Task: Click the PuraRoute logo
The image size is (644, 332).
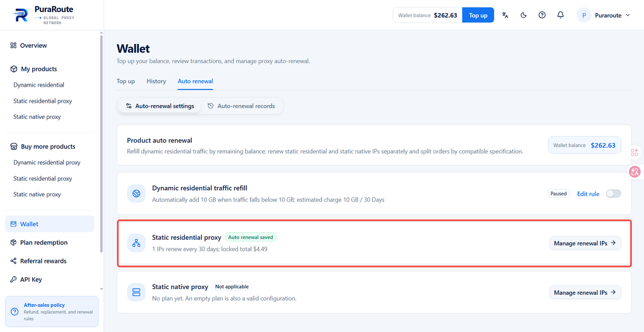Action: click(x=43, y=15)
